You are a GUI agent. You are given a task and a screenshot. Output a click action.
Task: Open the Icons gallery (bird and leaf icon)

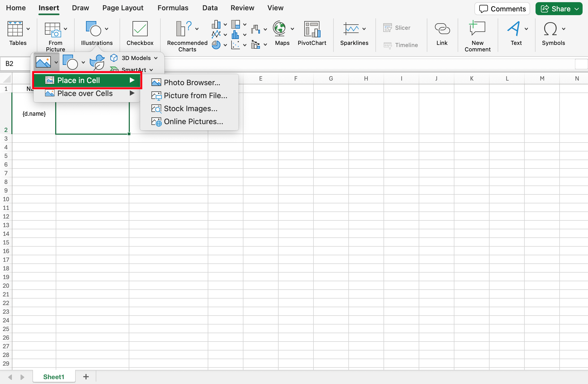[x=97, y=62]
